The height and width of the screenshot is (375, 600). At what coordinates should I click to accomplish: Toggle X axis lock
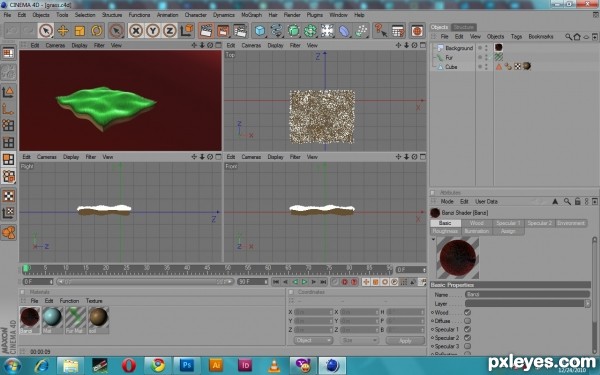[135, 31]
